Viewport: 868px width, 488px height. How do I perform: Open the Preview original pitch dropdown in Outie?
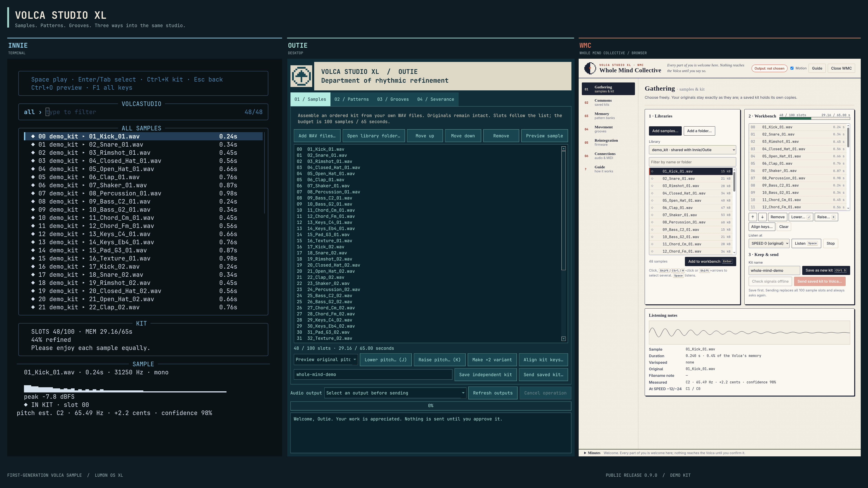coord(325,360)
